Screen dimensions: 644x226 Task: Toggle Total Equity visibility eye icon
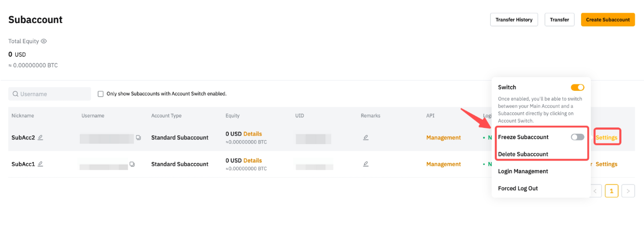(x=44, y=41)
